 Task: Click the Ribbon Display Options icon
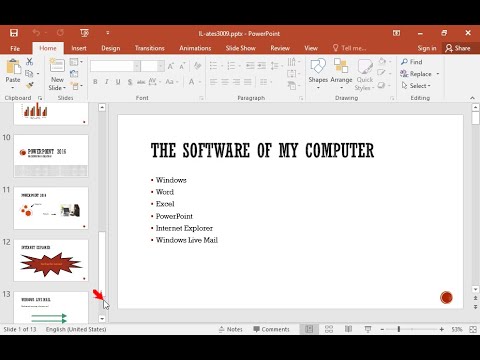396,33
